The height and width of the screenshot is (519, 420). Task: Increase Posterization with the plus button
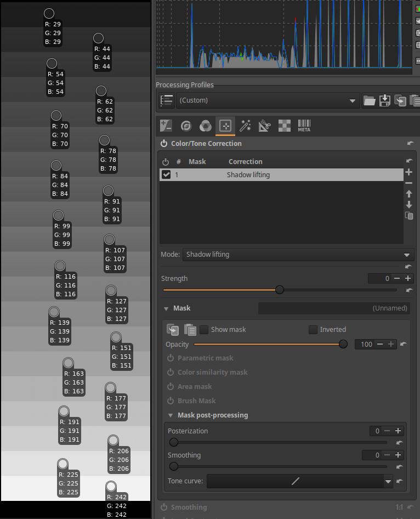(x=399, y=431)
